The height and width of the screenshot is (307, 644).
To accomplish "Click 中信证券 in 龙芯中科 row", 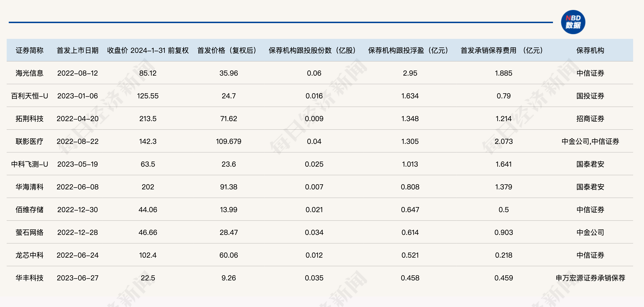I will coord(590,255).
